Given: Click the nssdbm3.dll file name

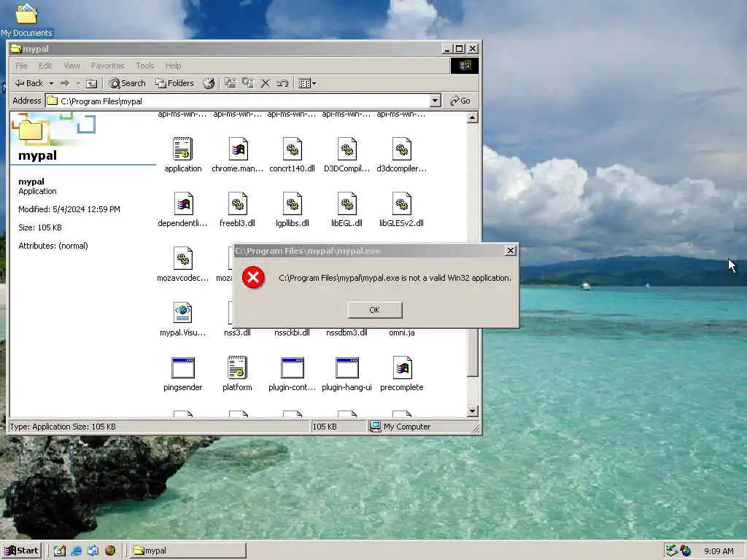Looking at the screenshot, I should (347, 332).
